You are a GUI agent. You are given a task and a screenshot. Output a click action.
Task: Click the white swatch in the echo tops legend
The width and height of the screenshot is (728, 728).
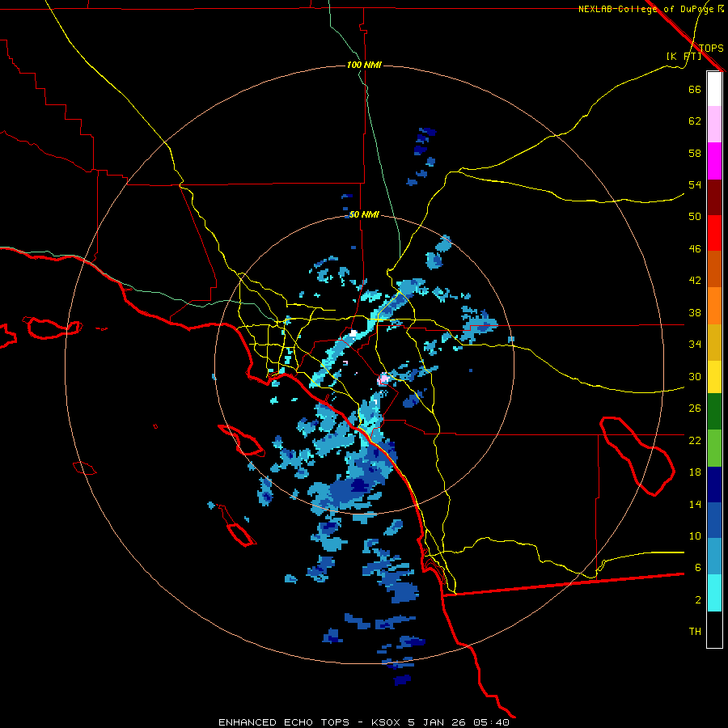pyautogui.click(x=714, y=89)
